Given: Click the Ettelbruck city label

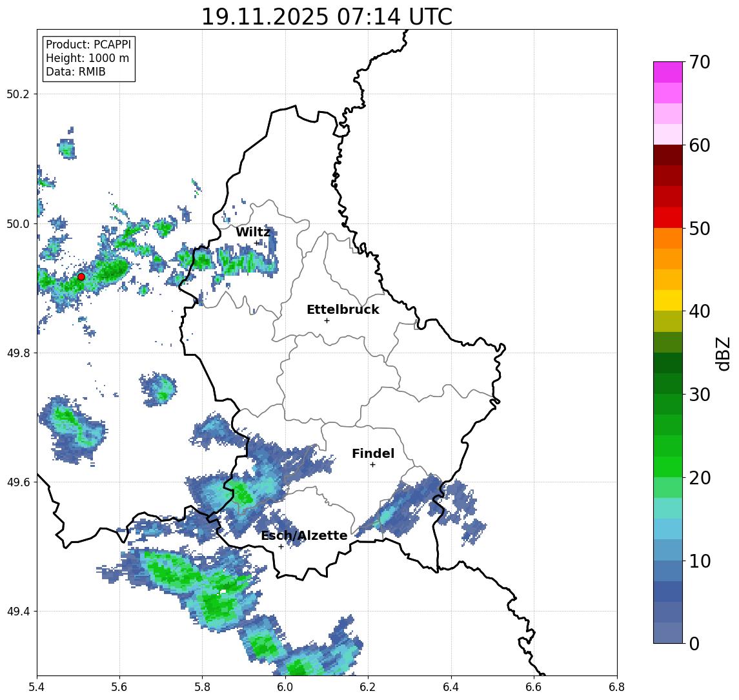Looking at the screenshot, I should pyautogui.click(x=343, y=309).
